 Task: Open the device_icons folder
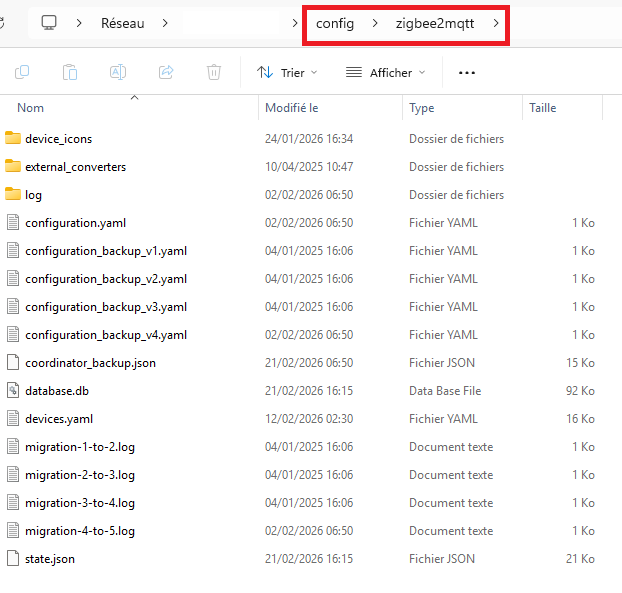tap(58, 139)
